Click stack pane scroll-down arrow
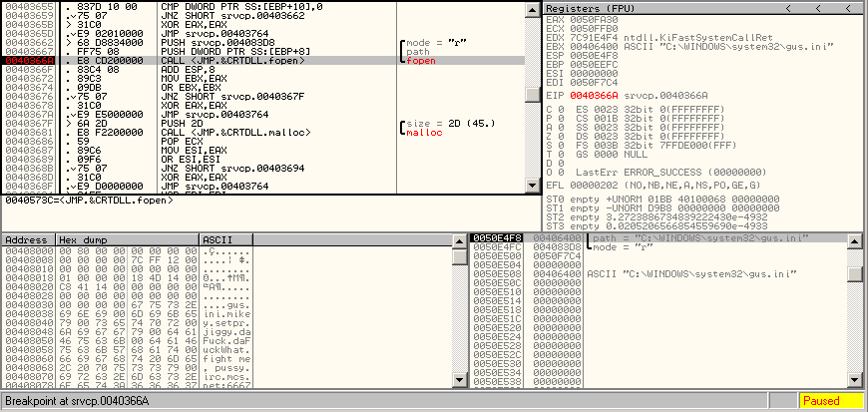This screenshot has height=412, width=868. click(854, 382)
